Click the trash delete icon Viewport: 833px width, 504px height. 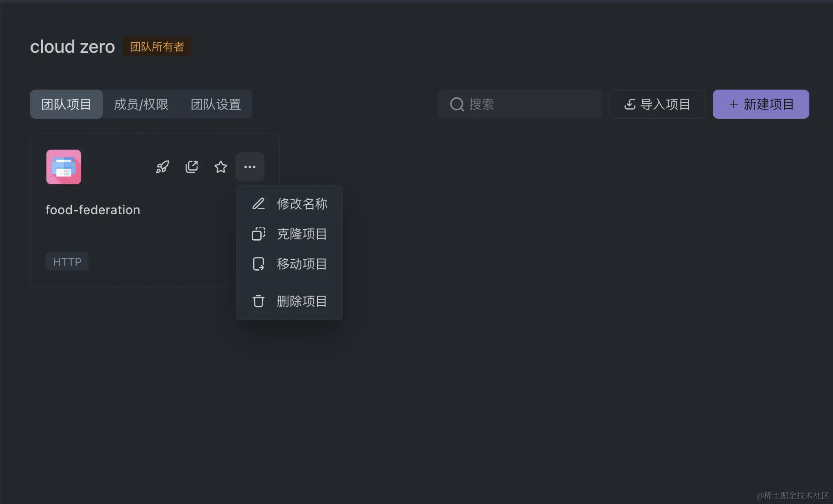(259, 301)
